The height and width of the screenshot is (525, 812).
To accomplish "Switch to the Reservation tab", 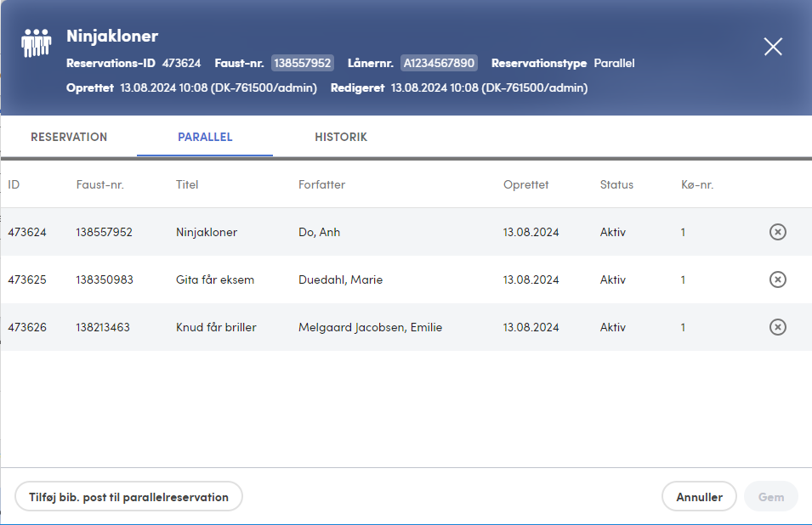I will 69,137.
